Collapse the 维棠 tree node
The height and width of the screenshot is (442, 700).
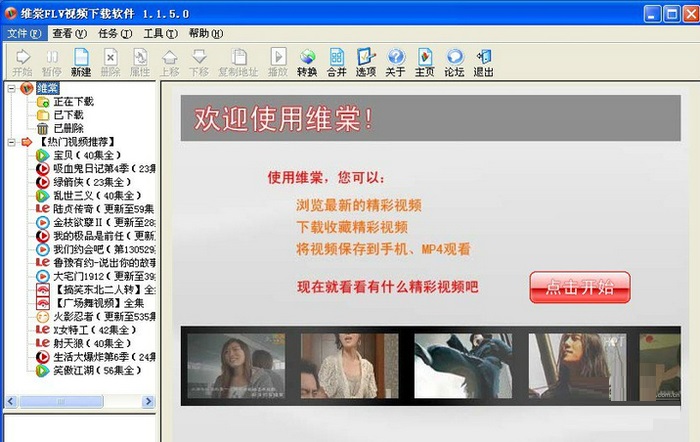pyautogui.click(x=12, y=88)
